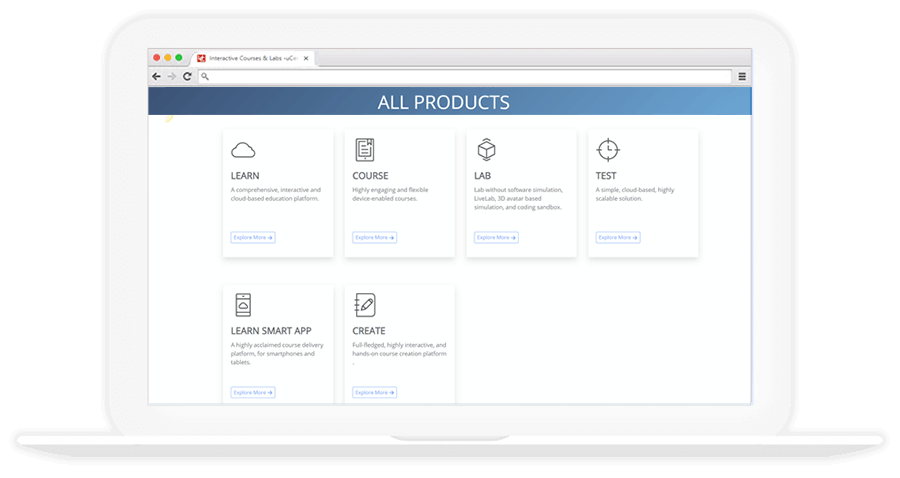
Task: Click Explore More under CREATE
Action: point(375,393)
